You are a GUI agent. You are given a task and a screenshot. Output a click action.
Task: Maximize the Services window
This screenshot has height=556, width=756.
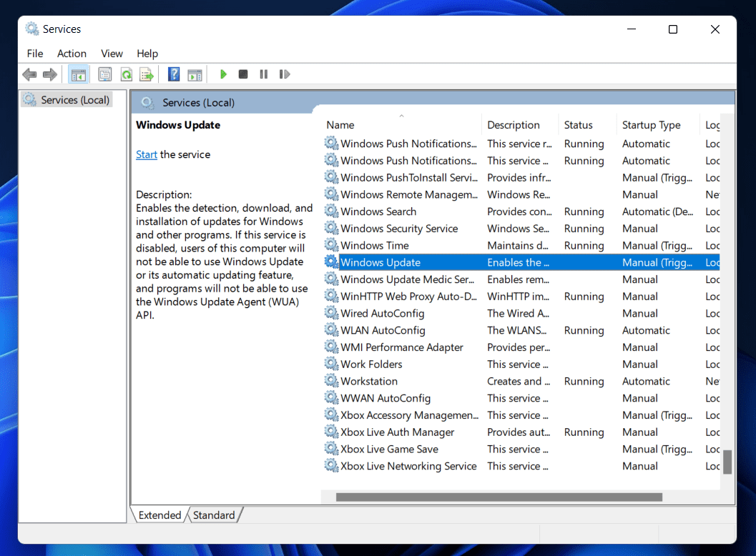[673, 29]
